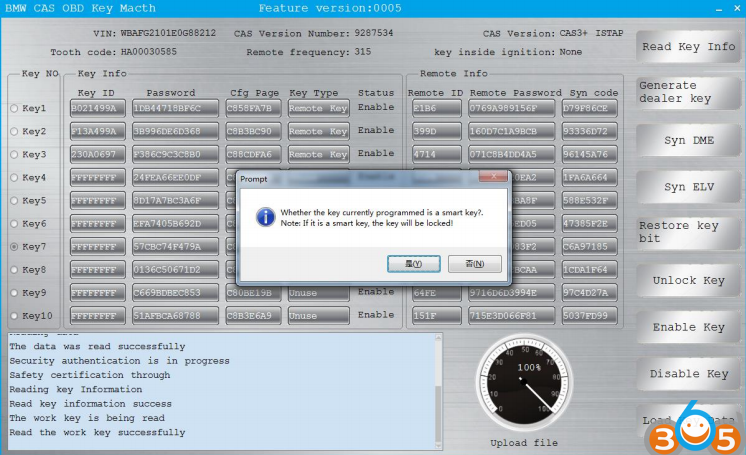Click the Syn ELV button
The width and height of the screenshot is (746, 455).
click(x=688, y=187)
